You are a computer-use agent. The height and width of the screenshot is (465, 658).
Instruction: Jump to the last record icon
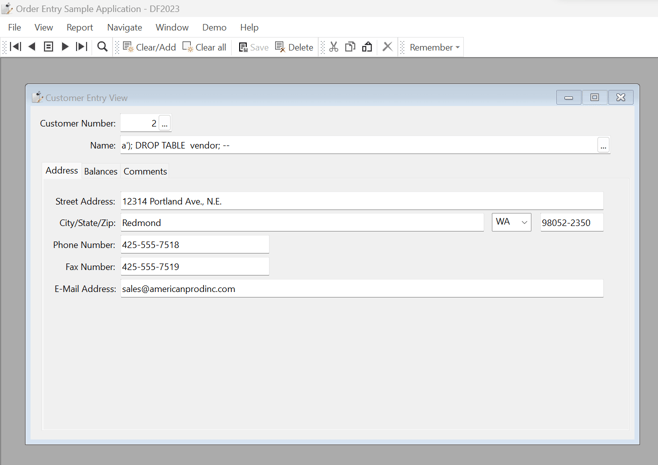coord(82,47)
